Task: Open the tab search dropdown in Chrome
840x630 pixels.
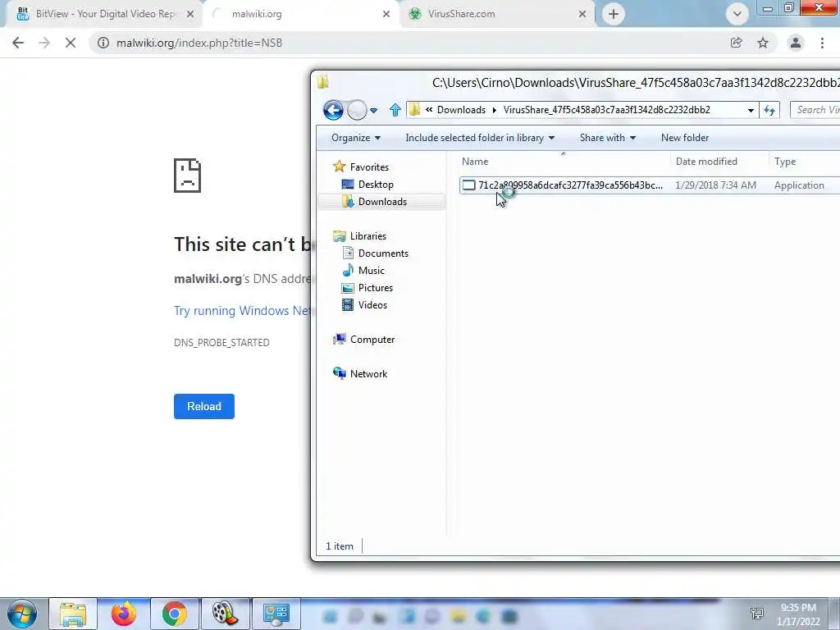Action: pyautogui.click(x=737, y=14)
